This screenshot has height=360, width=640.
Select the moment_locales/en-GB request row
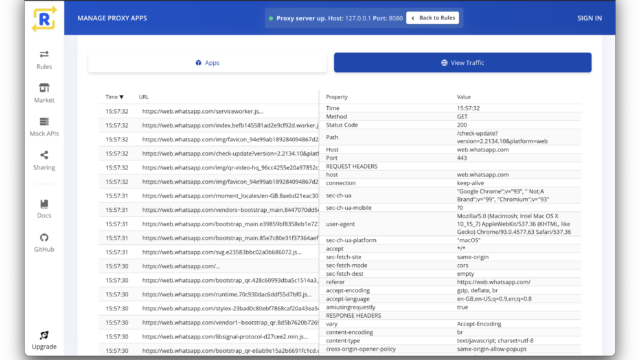pos(209,196)
